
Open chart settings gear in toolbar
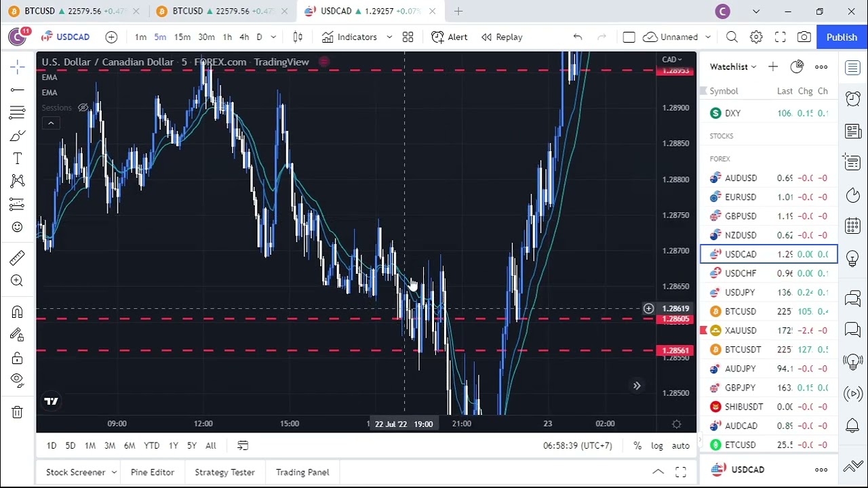coord(756,37)
